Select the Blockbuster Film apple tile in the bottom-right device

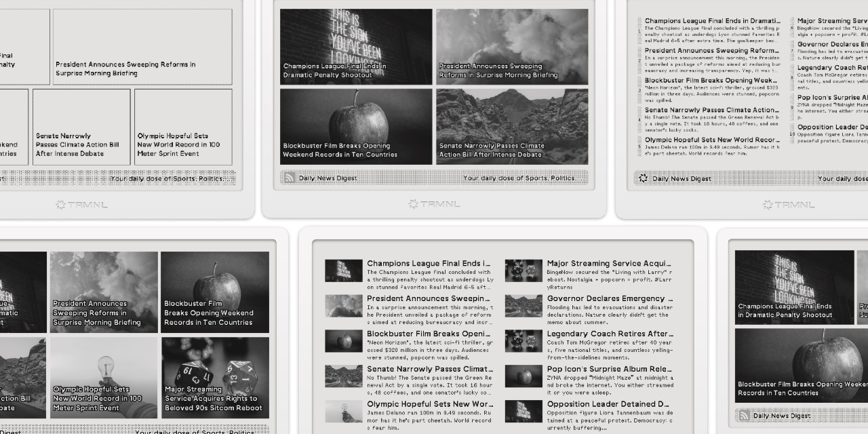coord(802,366)
